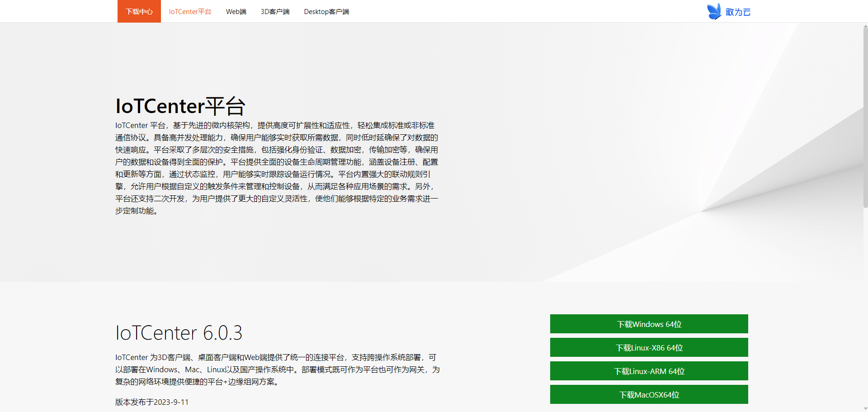Choose the 下载Linux-ARM 64位 button
This screenshot has width=868, height=412.
point(649,371)
